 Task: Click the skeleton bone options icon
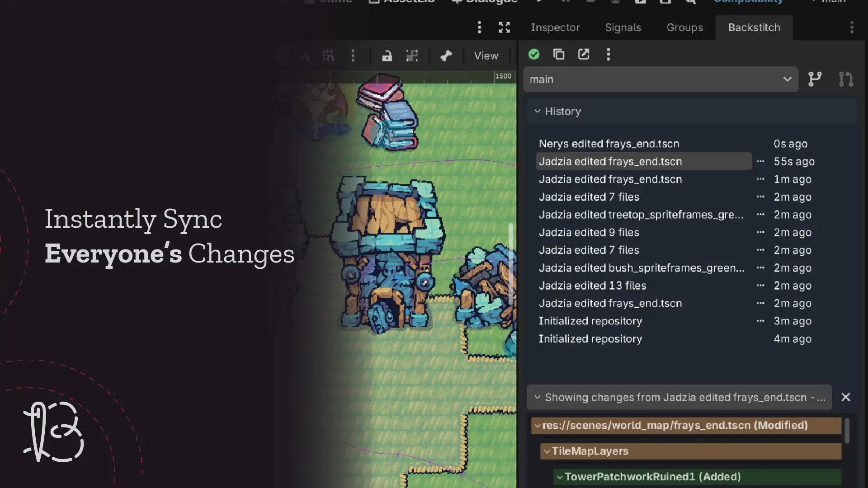446,56
